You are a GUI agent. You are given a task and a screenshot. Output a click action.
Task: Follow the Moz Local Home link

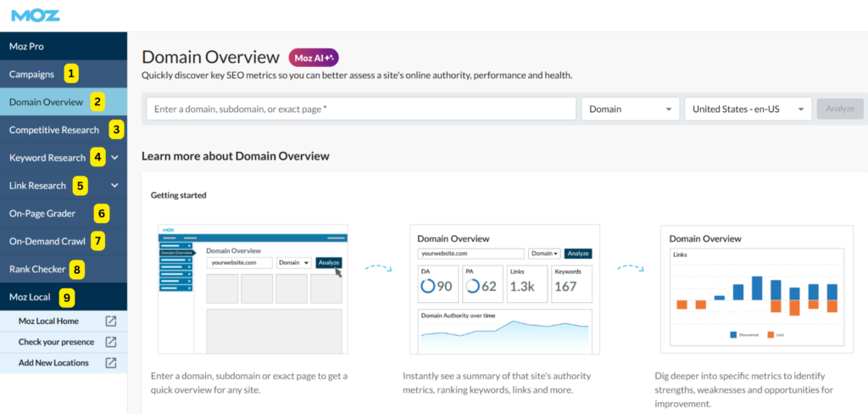[48, 321]
